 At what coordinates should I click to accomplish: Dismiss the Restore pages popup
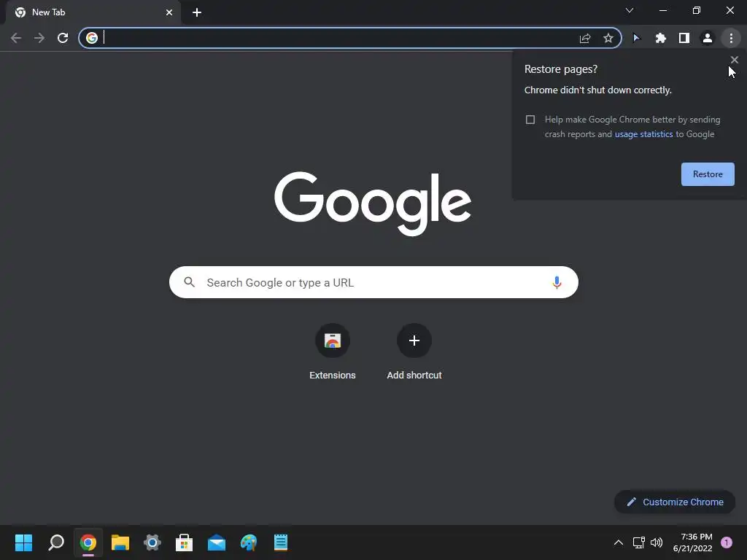tap(734, 60)
